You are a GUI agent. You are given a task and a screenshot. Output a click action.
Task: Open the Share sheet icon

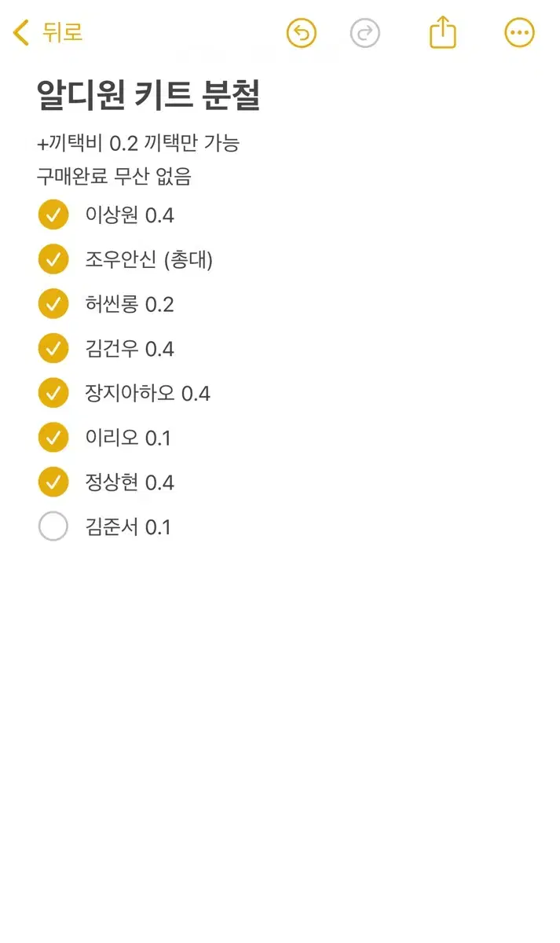[442, 33]
